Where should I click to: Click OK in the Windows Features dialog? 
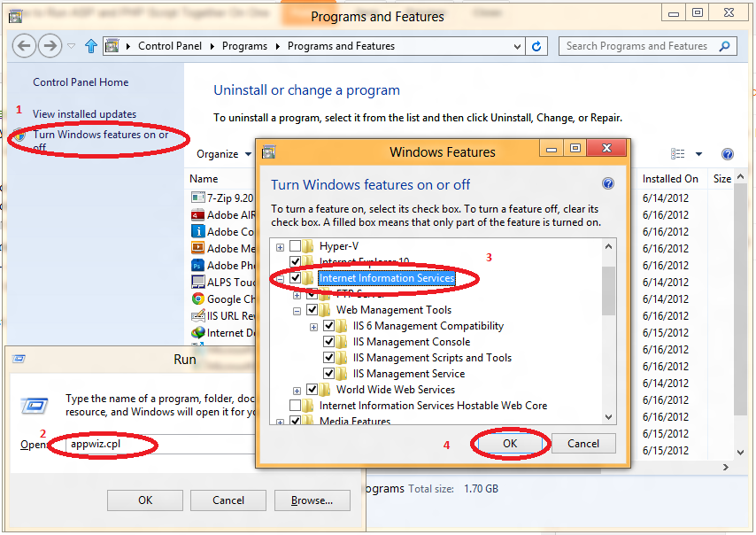click(510, 443)
